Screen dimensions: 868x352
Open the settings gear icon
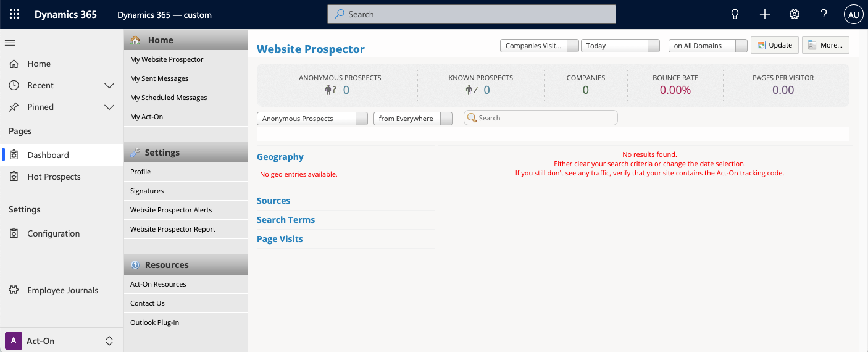(795, 14)
